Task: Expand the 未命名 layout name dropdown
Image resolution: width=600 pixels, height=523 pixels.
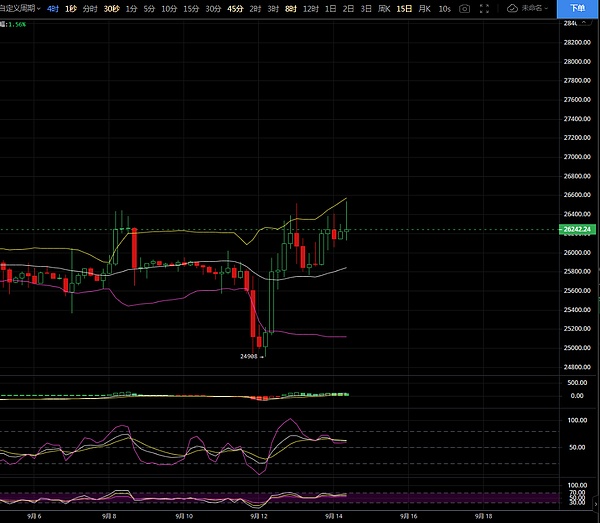Action: pos(535,8)
